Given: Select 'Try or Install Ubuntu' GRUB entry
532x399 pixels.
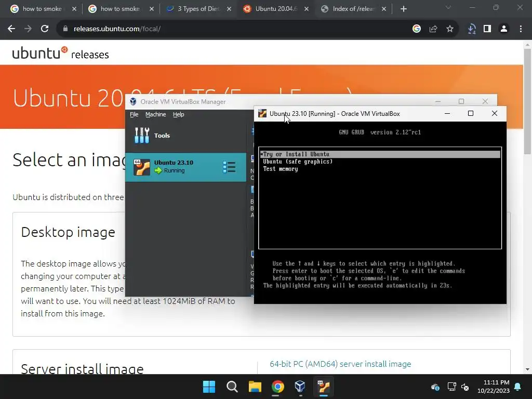Looking at the screenshot, I should pyautogui.click(x=380, y=154).
